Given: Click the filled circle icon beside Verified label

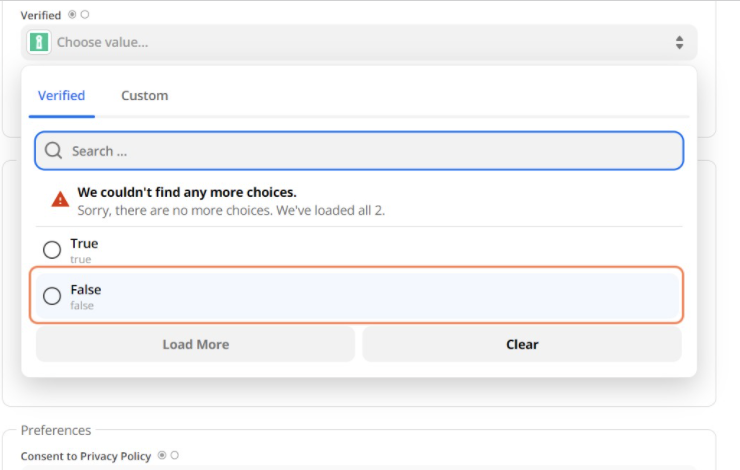Looking at the screenshot, I should tap(72, 15).
